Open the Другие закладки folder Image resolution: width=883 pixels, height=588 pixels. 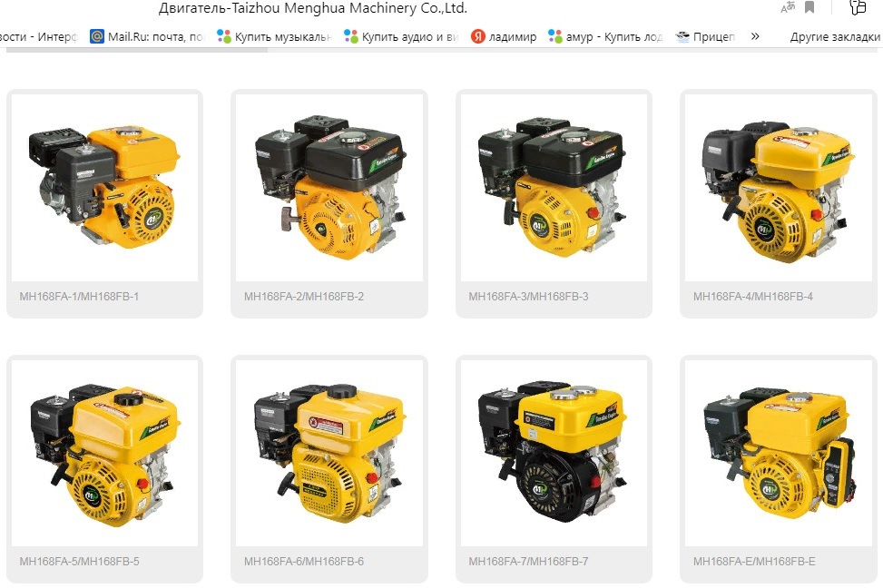click(x=835, y=36)
